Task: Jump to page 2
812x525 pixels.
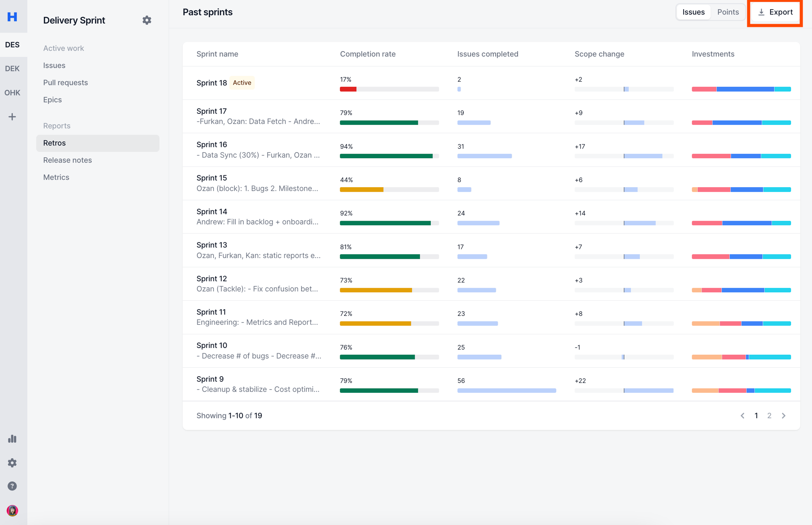Action: point(769,416)
